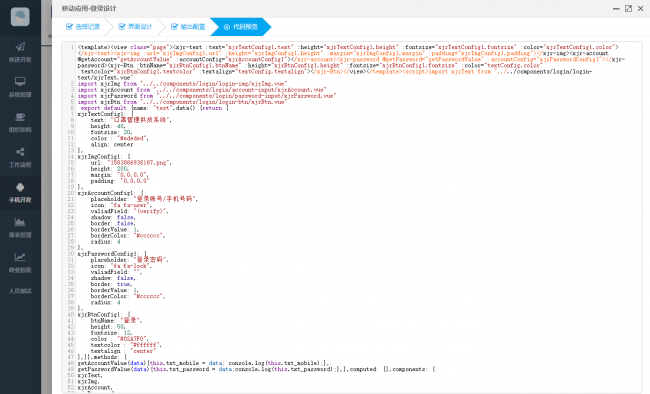Open the 人员测试 sidebar entry

20,291
